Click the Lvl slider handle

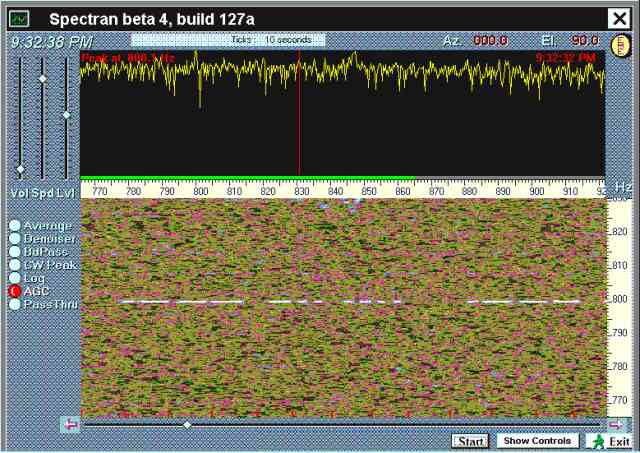point(67,115)
